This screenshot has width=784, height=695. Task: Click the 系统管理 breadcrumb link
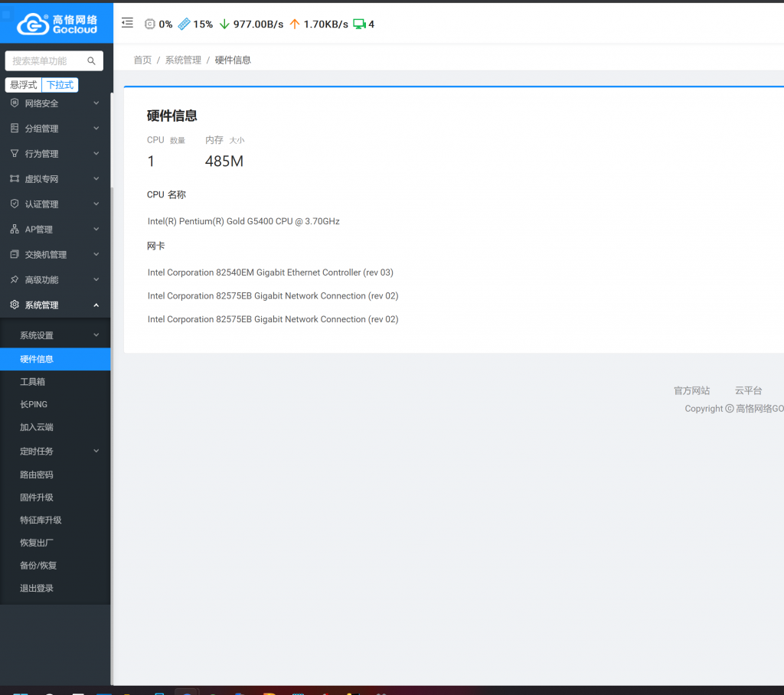tap(183, 60)
